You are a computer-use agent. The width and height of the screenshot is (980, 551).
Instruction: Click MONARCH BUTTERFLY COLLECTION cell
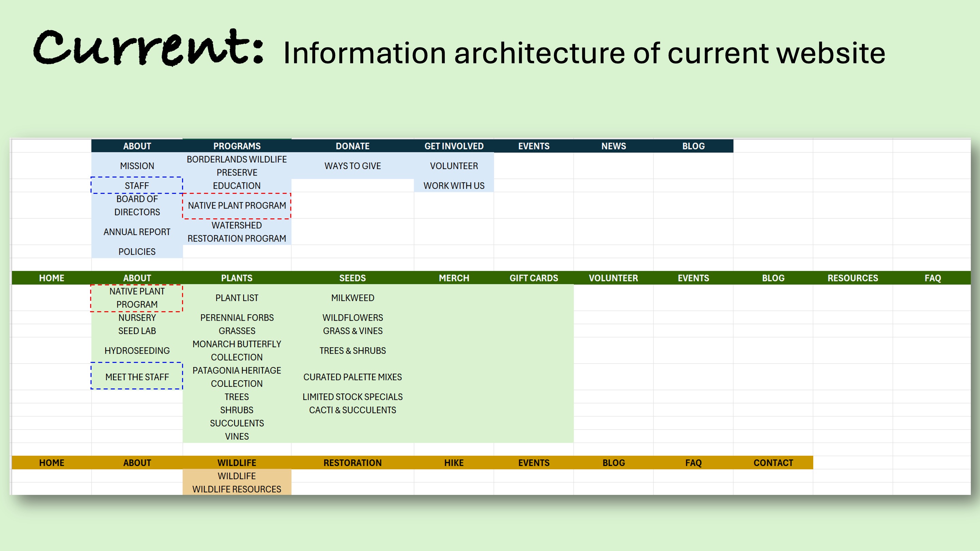pyautogui.click(x=236, y=350)
